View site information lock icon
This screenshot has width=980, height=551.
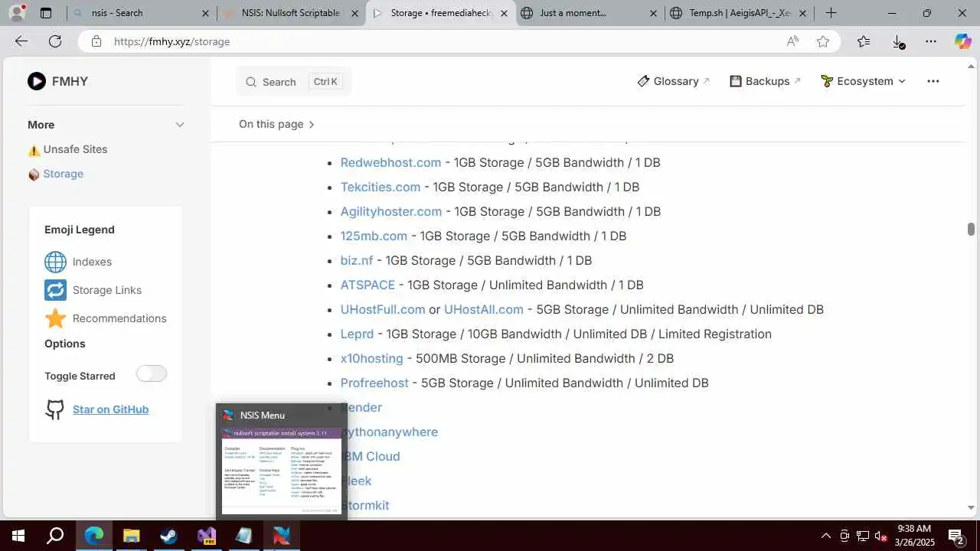[x=96, y=41]
